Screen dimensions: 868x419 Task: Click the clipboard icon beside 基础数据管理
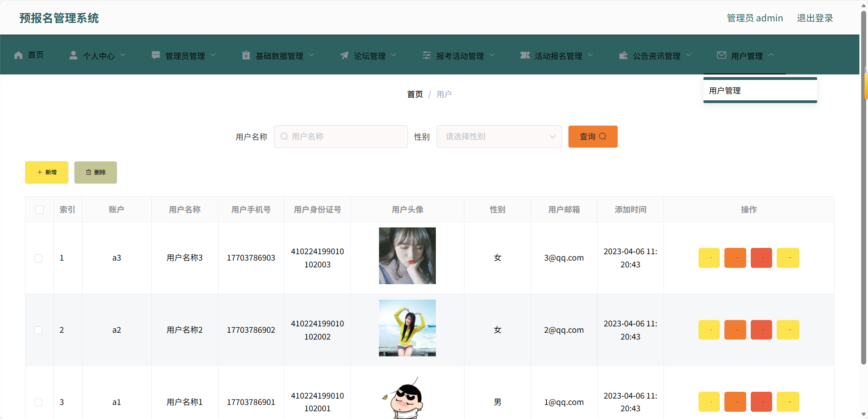click(246, 55)
